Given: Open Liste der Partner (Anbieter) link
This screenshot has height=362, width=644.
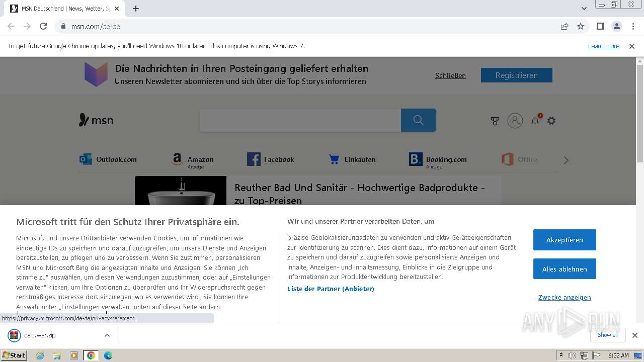Looking at the screenshot, I should [331, 289].
